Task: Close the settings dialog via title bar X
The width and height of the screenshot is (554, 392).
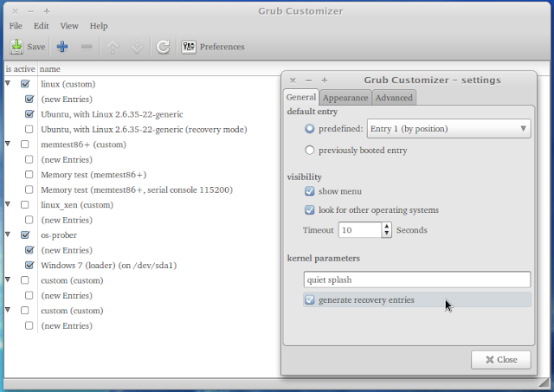Action: [293, 80]
